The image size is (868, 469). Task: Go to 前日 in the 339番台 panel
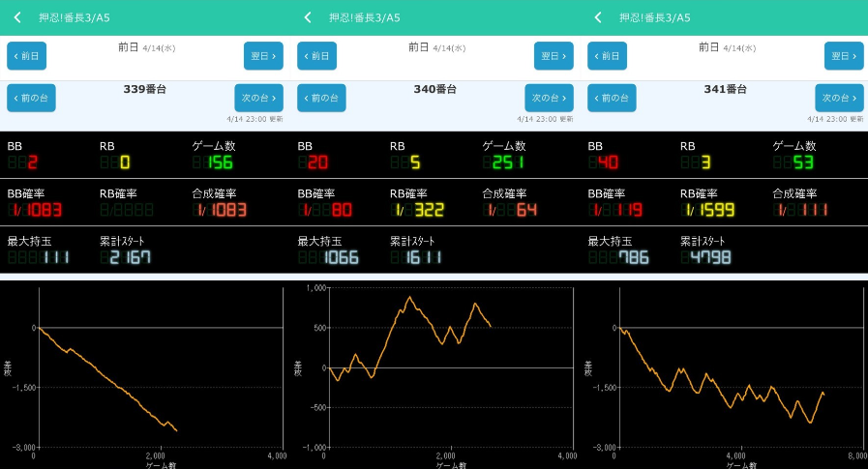coord(26,56)
